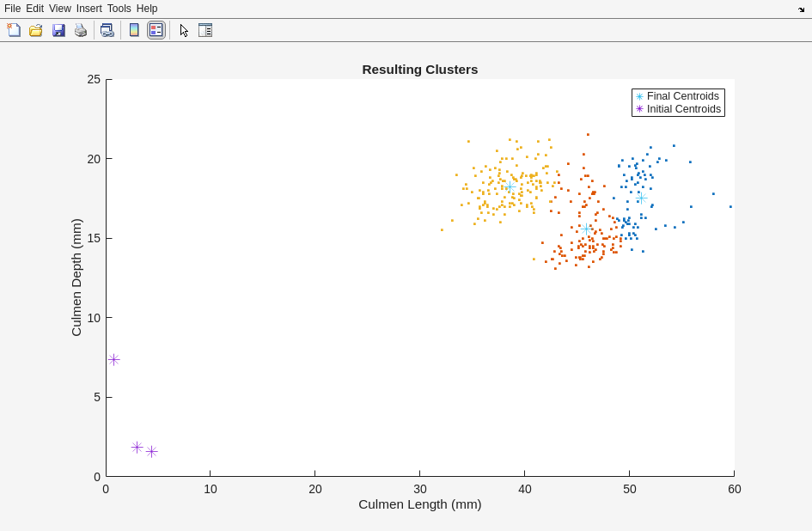Click the Open File folder icon
Image resolution: width=812 pixels, height=531 pixels.
point(36,30)
